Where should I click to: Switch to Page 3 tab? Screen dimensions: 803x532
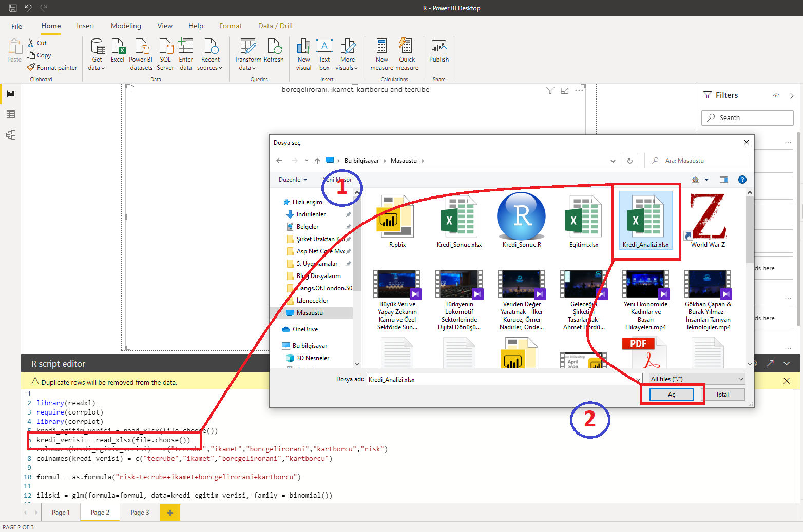click(140, 513)
